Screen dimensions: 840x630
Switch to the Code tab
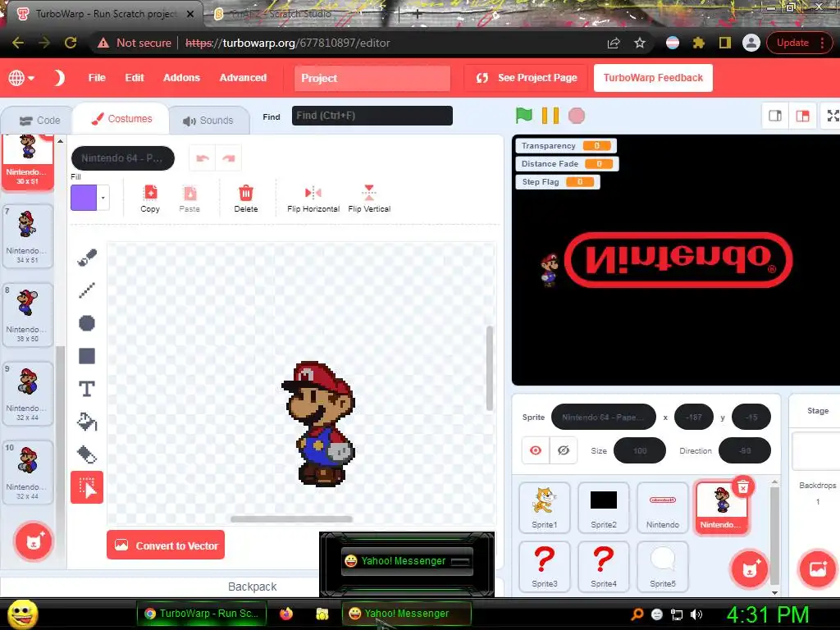tap(39, 121)
